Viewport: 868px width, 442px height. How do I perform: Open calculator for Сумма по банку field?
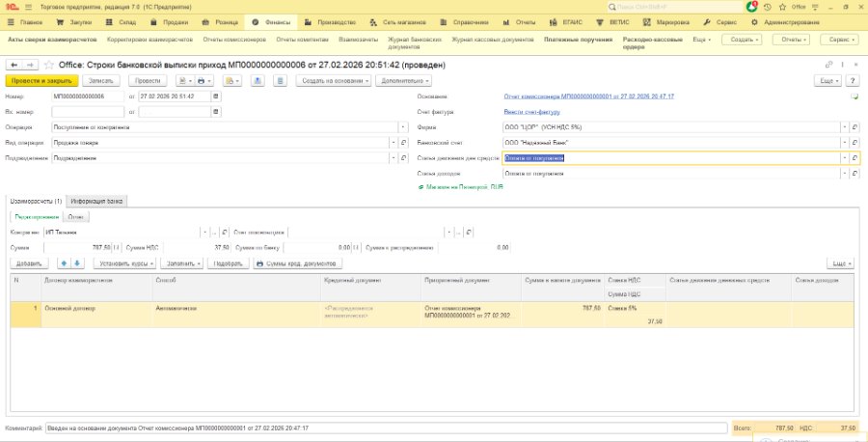tap(355, 248)
